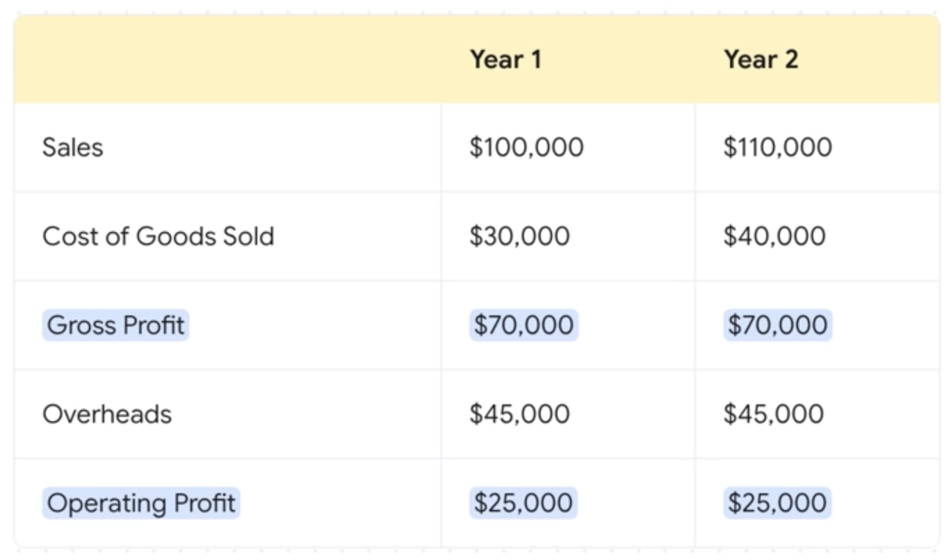951x560 pixels.
Task: Select the highlighted Gross Profit label
Action: click(x=115, y=325)
